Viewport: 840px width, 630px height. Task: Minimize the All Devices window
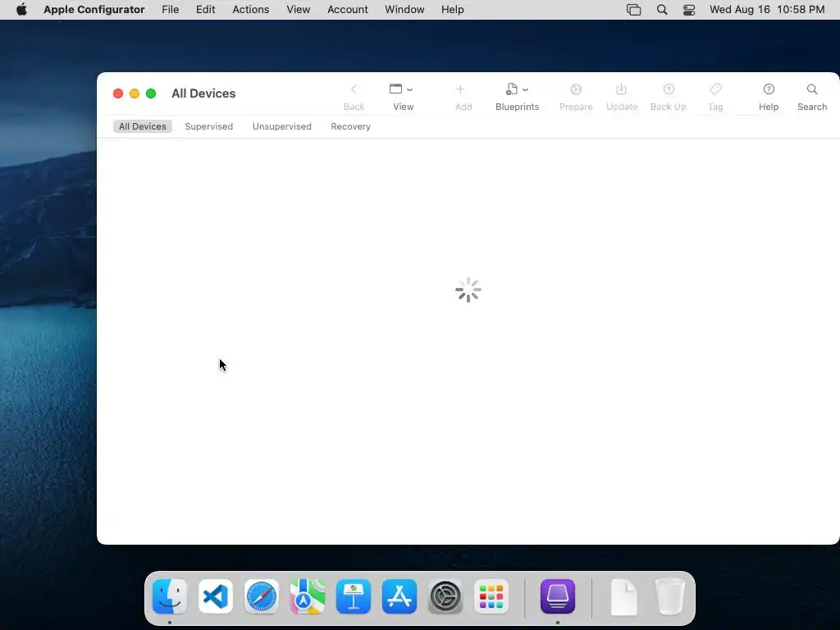click(135, 94)
